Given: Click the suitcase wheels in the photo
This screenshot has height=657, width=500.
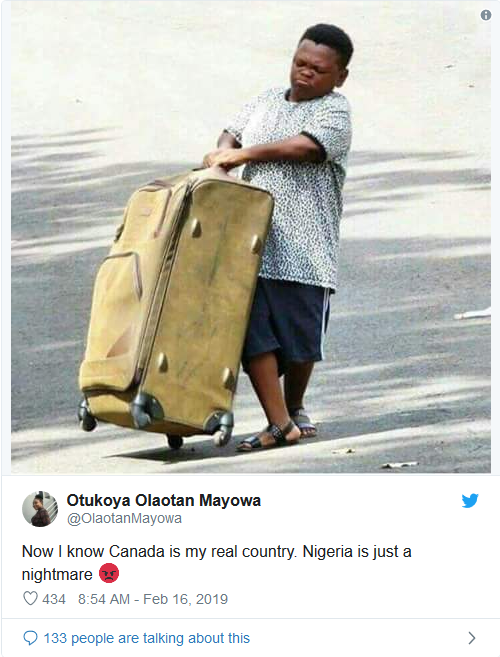Looking at the screenshot, I should point(156,421).
